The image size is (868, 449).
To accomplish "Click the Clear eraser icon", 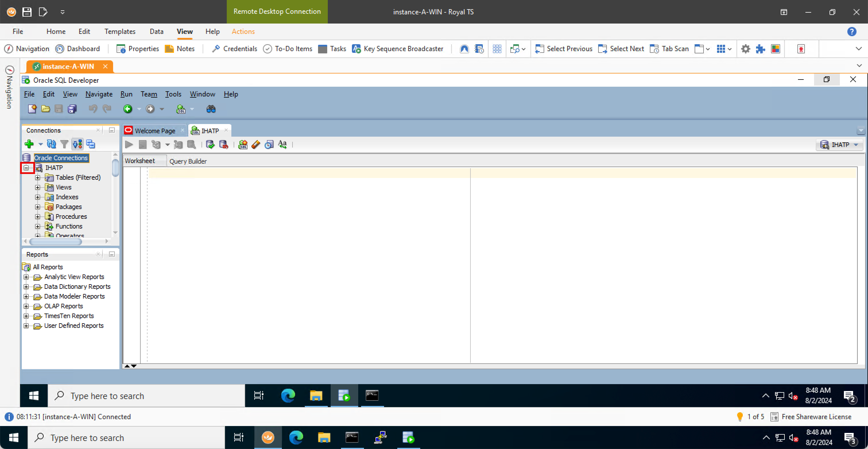I will [x=256, y=145].
